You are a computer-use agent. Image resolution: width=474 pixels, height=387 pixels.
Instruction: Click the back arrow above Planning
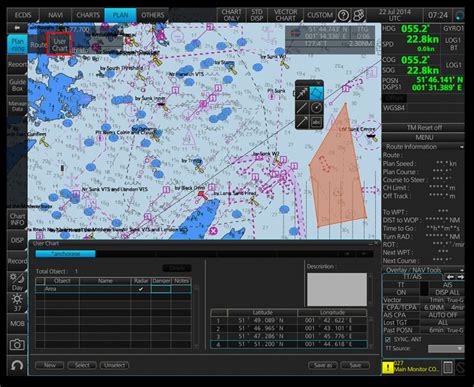tap(17, 28)
